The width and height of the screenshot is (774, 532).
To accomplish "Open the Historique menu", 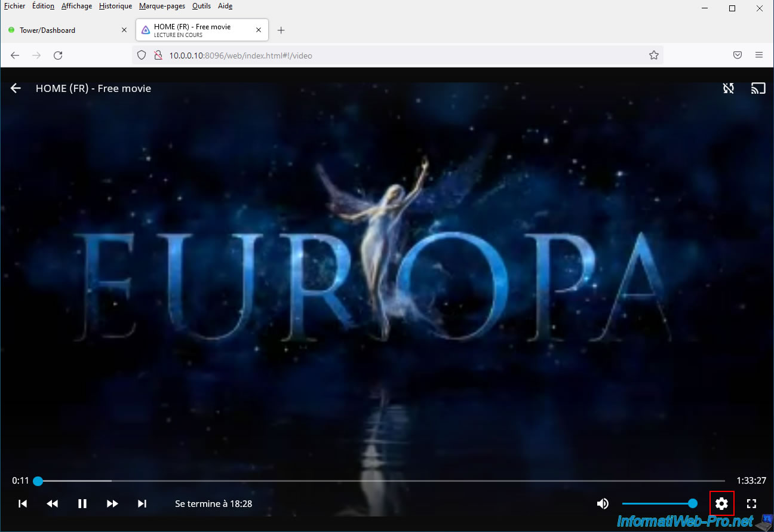I will point(115,6).
